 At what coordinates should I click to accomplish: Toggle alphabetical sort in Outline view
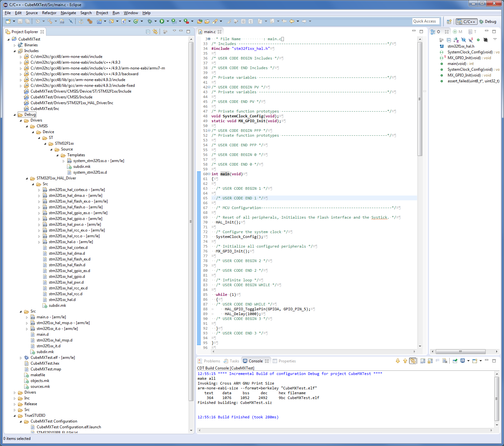[456, 40]
